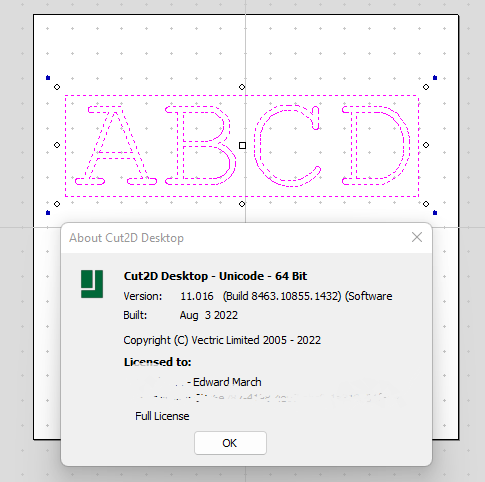Select the letter C vector outline
Screen dimensions: 485x482
288,145
